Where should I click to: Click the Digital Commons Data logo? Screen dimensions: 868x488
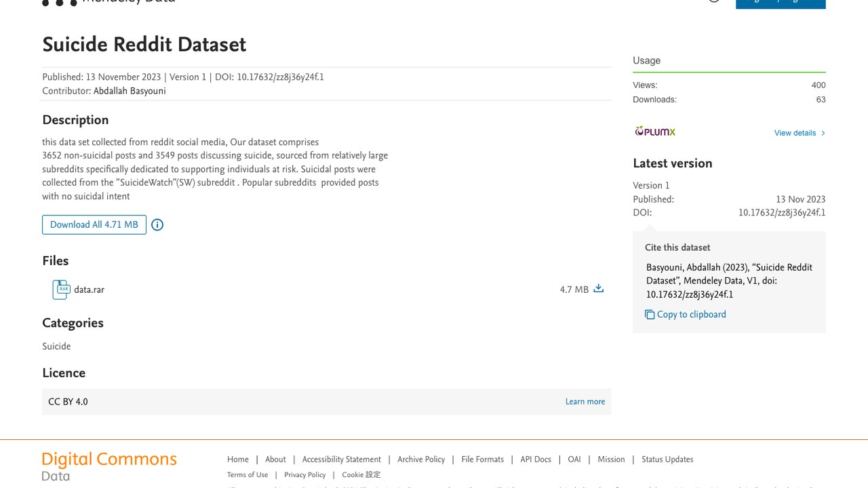pos(109,466)
